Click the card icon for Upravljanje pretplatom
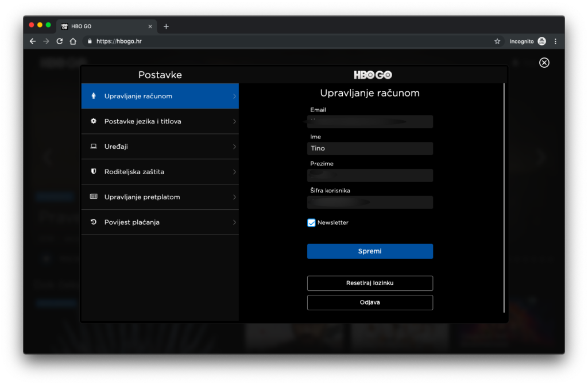The width and height of the screenshot is (588, 385). 94,197
